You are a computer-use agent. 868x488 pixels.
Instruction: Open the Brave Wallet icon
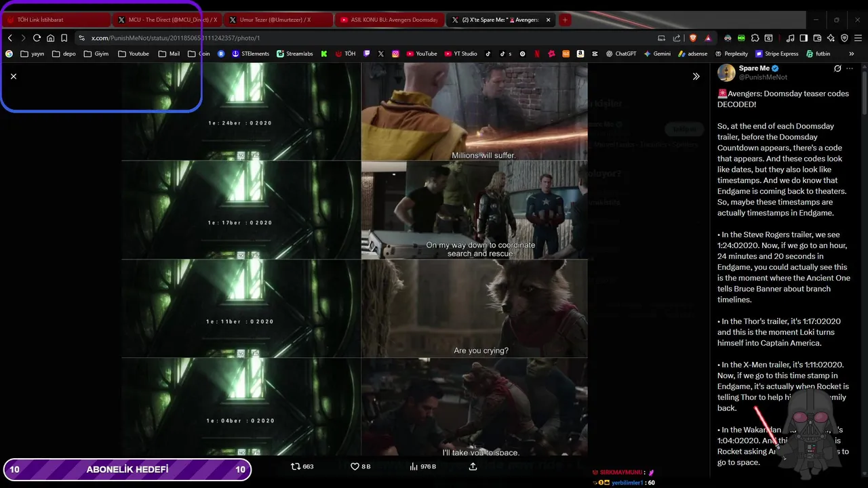(817, 38)
